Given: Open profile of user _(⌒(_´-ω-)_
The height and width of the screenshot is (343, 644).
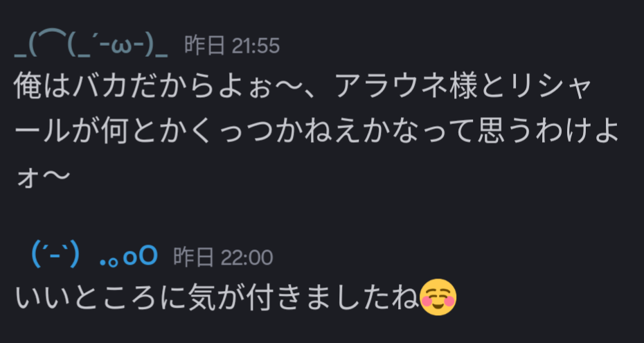Looking at the screenshot, I should (91, 45).
